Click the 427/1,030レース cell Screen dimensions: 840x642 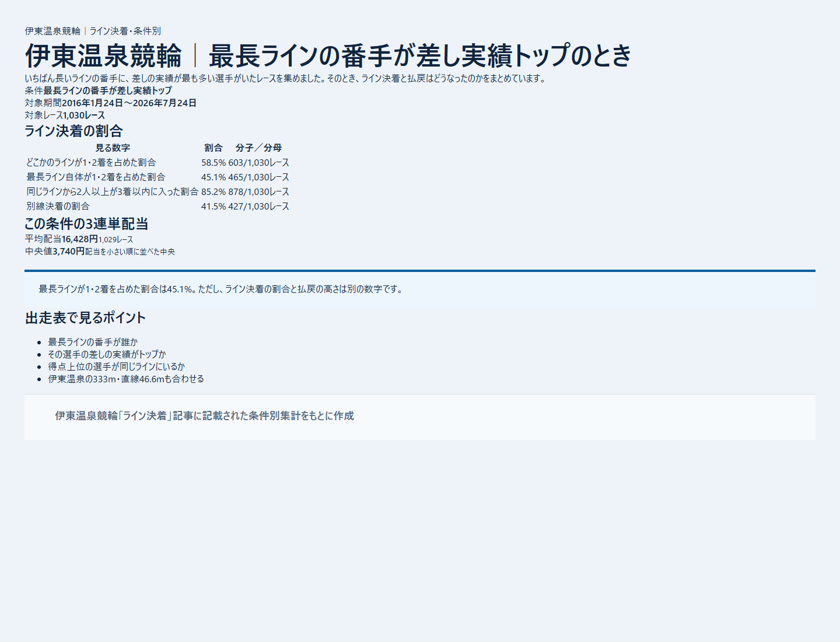coord(258,206)
